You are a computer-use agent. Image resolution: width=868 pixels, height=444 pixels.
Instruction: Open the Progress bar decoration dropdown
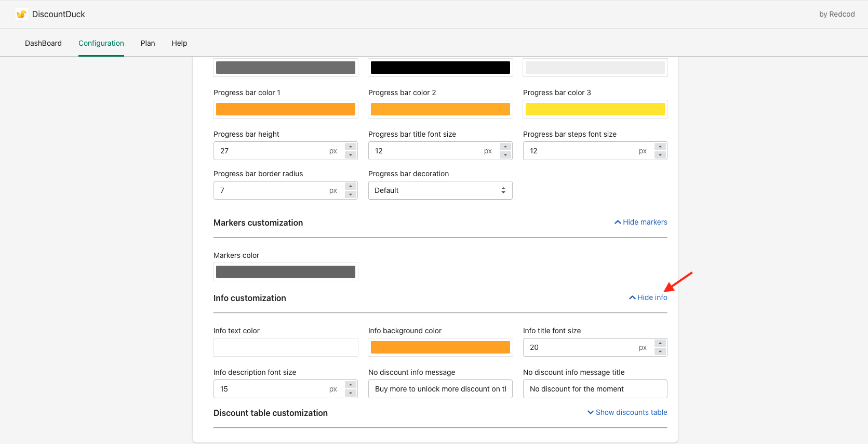pos(440,190)
